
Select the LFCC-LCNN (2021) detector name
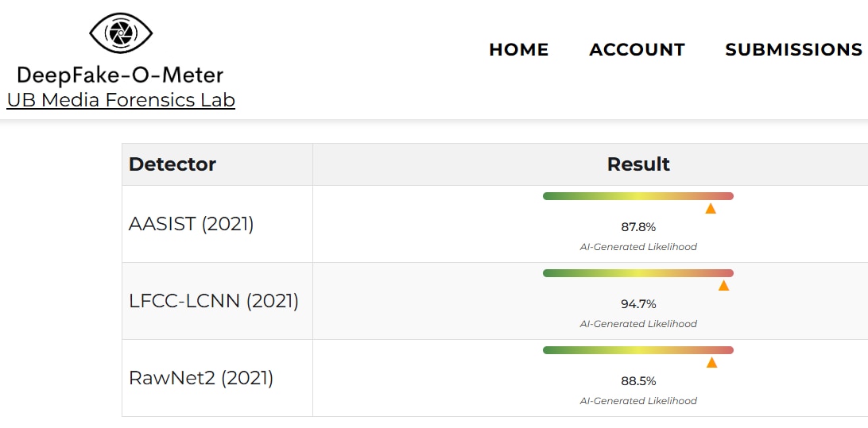tap(213, 301)
